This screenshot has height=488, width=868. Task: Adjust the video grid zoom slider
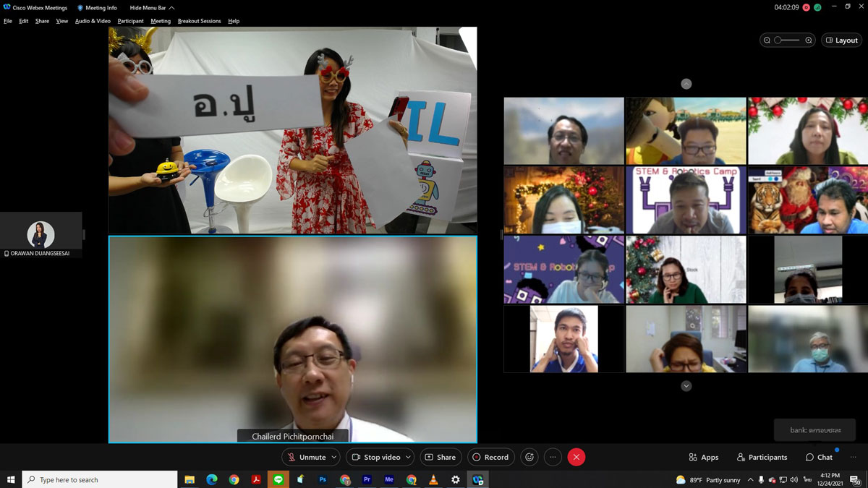coord(779,40)
